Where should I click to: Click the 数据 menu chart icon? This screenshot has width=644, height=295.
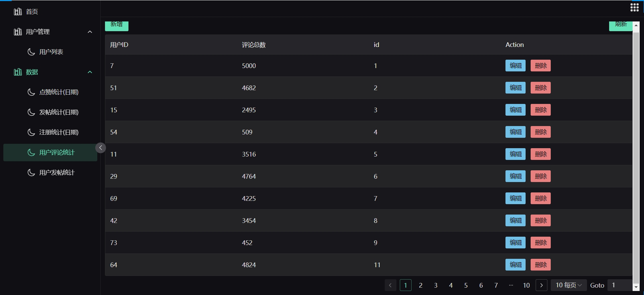pos(18,72)
